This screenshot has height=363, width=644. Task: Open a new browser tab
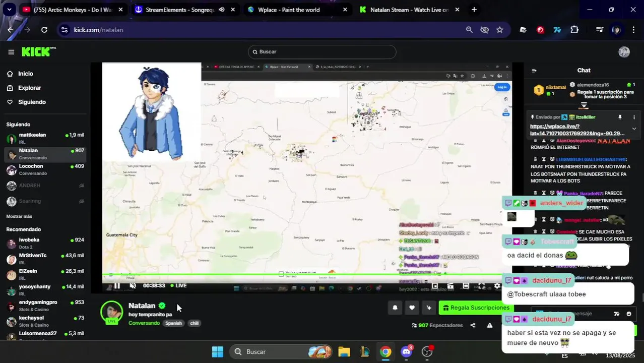point(474,10)
